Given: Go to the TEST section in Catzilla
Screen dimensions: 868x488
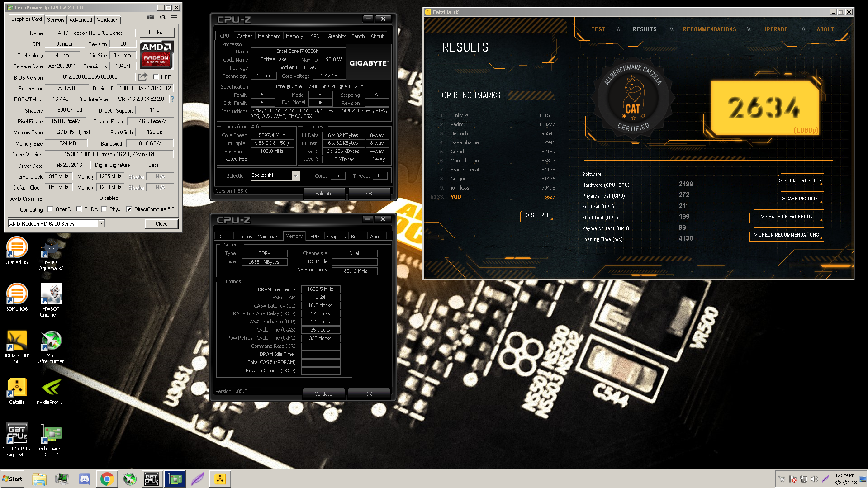Looking at the screenshot, I should point(598,29).
